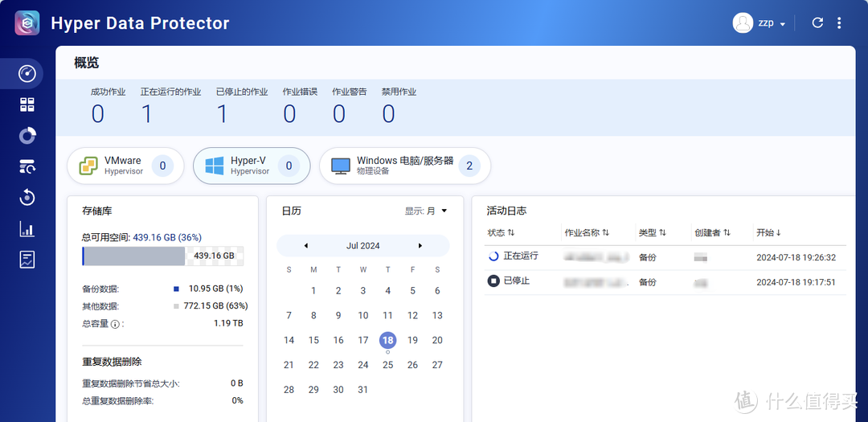
Task: Click the 1.19 TB total capacity value
Action: 228,323
